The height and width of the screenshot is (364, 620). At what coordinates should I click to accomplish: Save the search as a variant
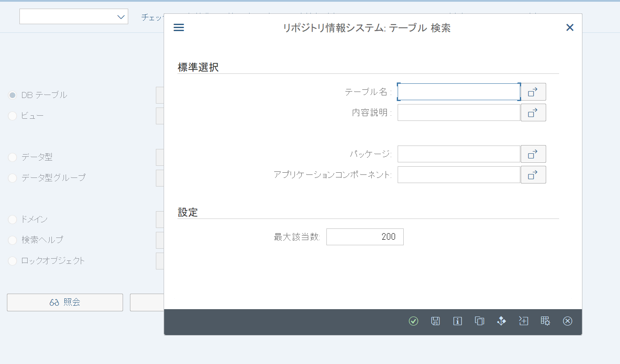(435, 321)
